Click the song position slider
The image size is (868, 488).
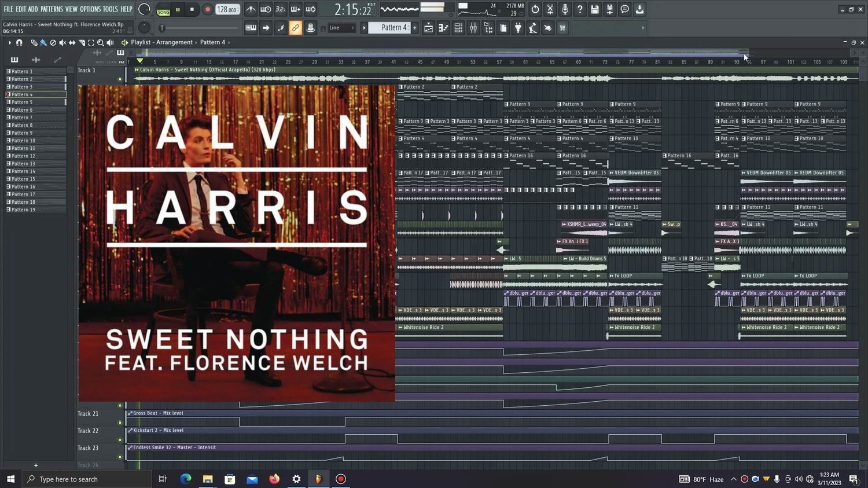pos(199,28)
